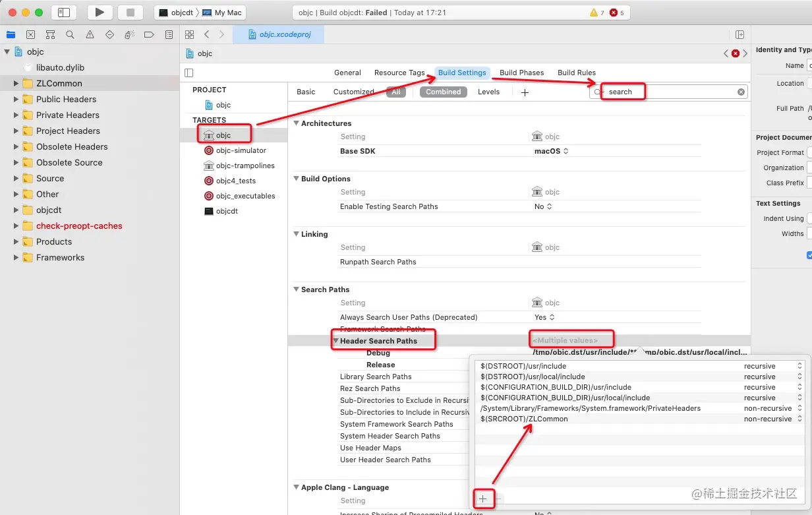The height and width of the screenshot is (515, 812).
Task: Collapse the Architectures section
Action: click(297, 123)
